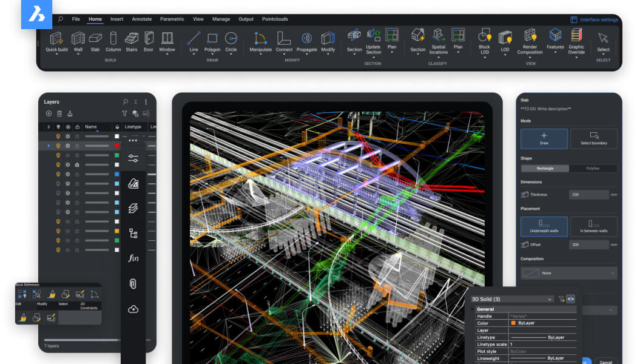Click the Section tool in Classify group

[x=417, y=42]
